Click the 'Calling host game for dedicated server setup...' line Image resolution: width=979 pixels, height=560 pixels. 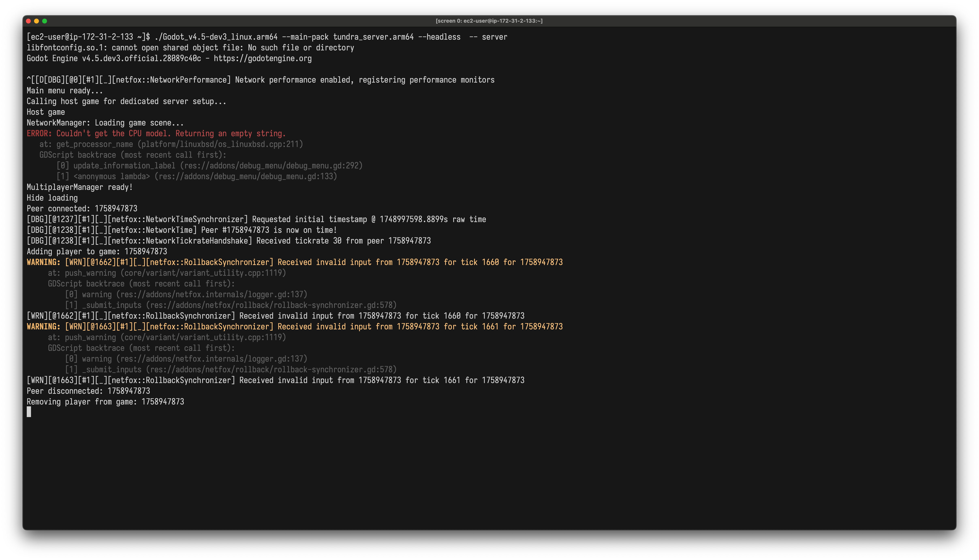click(127, 102)
